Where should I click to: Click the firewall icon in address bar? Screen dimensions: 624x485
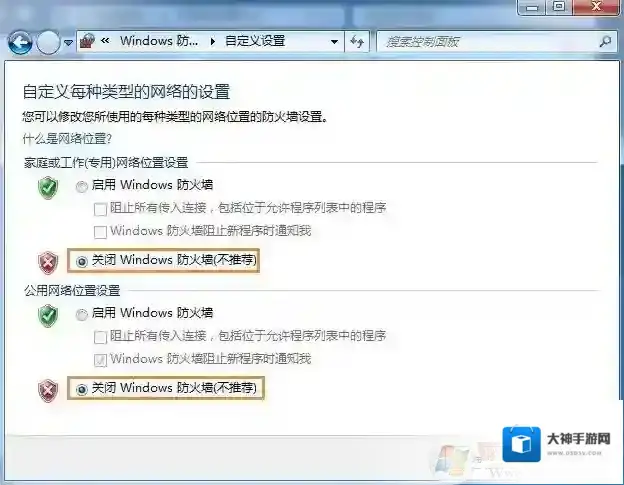pos(87,41)
